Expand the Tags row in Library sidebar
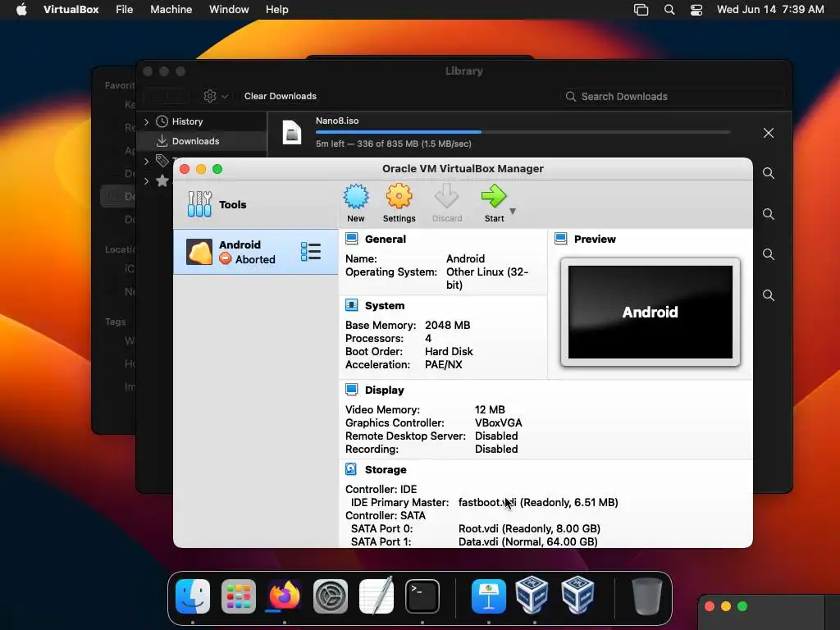The width and height of the screenshot is (840, 630). coord(147,161)
